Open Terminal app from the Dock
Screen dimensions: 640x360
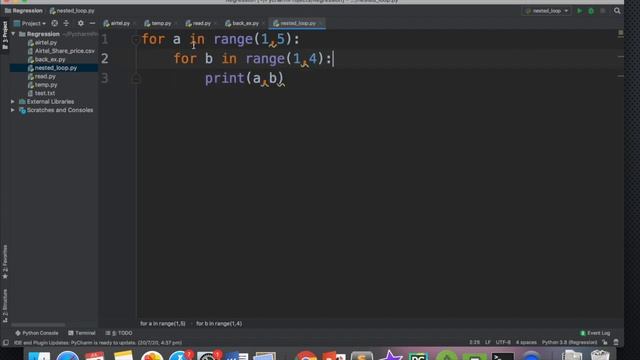click(502, 356)
